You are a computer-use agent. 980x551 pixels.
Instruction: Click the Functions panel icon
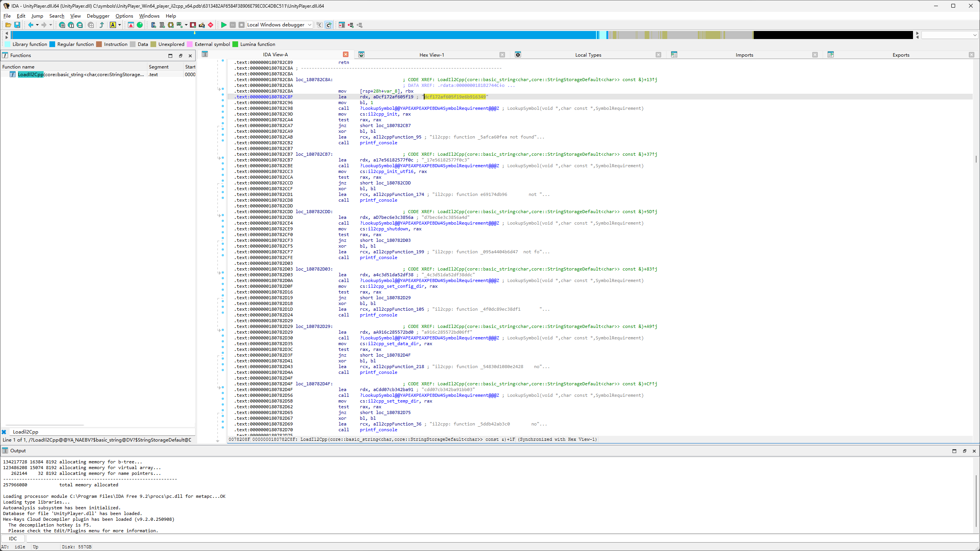[x=5, y=55]
